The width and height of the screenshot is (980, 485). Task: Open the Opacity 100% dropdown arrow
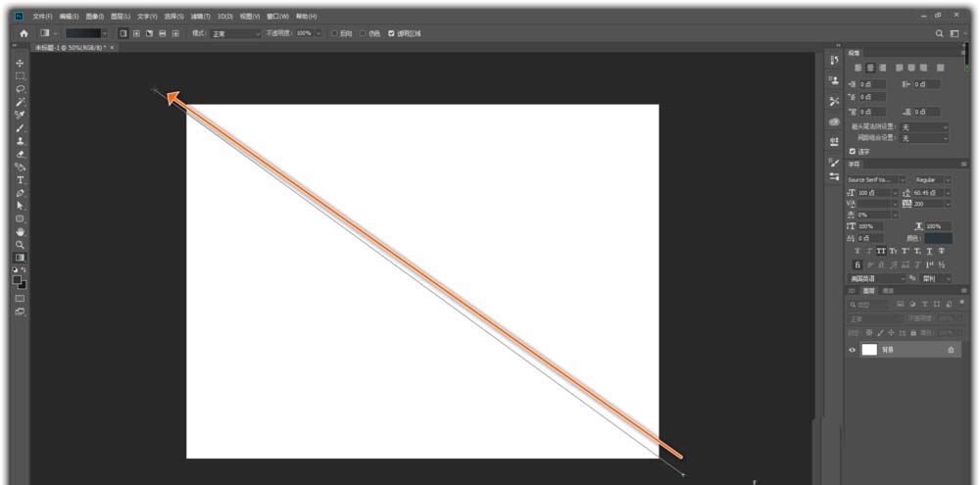point(318,33)
